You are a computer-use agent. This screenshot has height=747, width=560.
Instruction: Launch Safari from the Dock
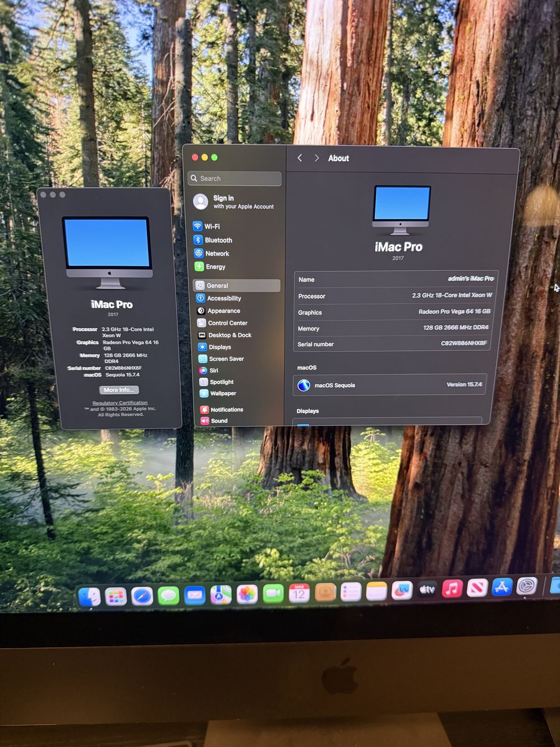tap(142, 596)
